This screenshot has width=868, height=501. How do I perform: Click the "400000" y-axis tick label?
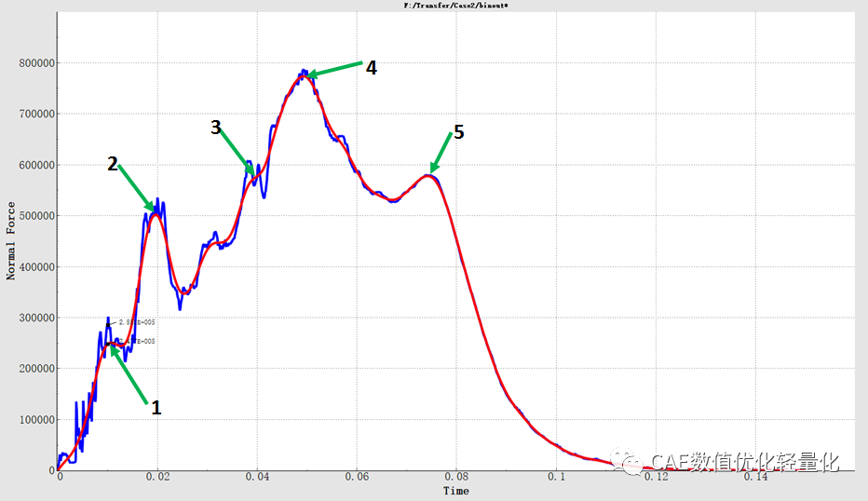(x=37, y=267)
